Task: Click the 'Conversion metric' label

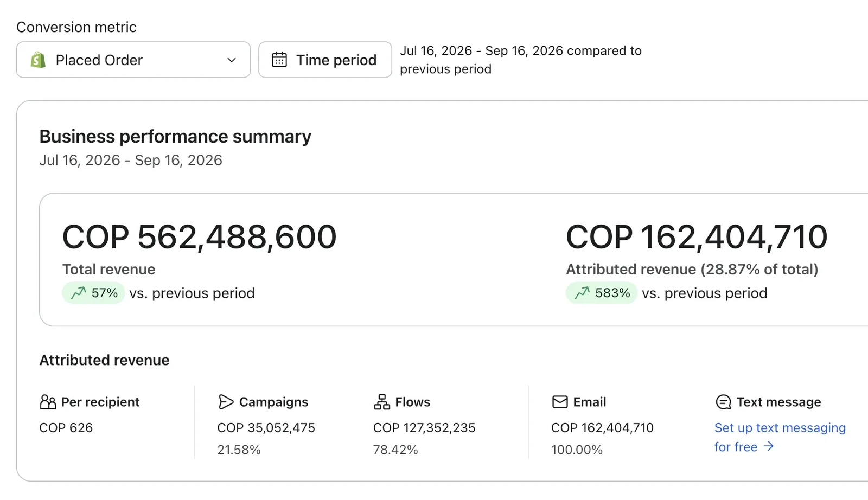Action: click(76, 27)
